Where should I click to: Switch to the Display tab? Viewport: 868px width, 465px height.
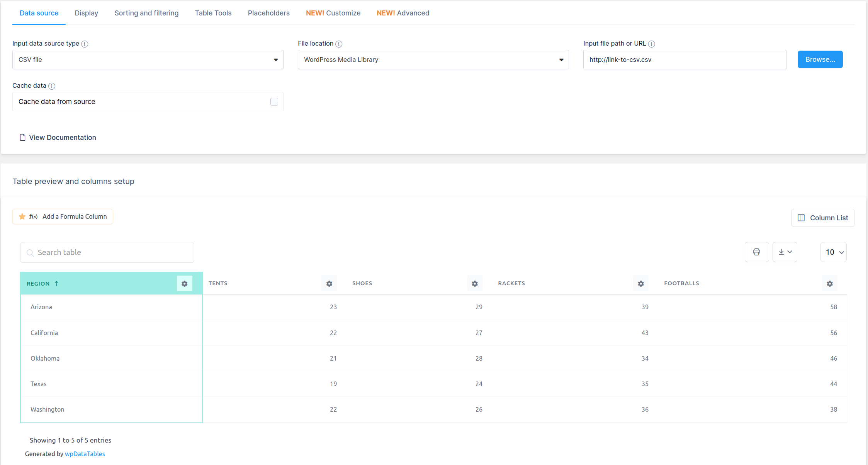click(87, 13)
